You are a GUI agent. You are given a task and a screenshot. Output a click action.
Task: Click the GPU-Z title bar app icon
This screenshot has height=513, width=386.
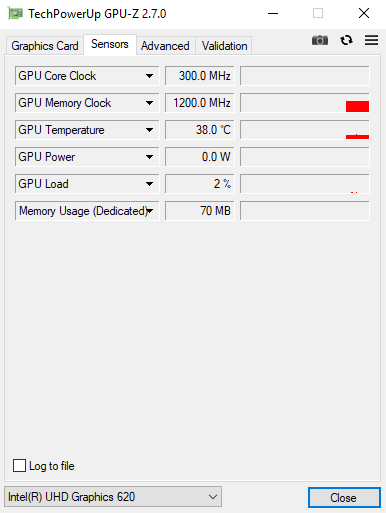pos(15,14)
